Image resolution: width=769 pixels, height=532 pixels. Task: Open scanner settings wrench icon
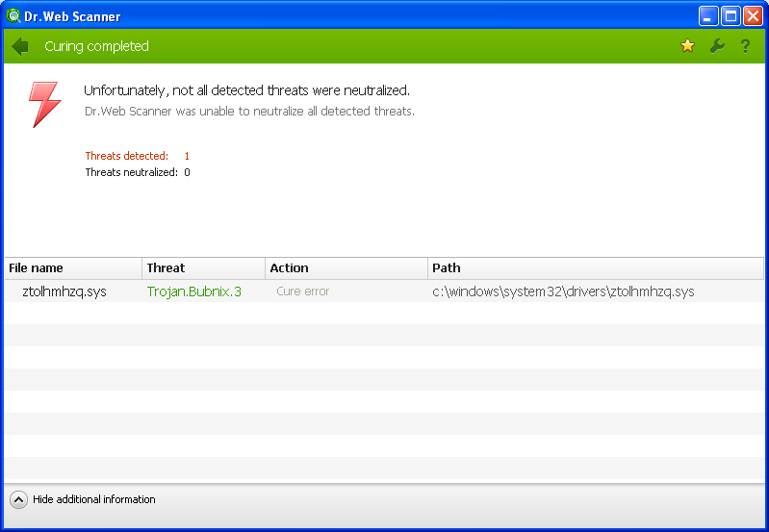[717, 46]
